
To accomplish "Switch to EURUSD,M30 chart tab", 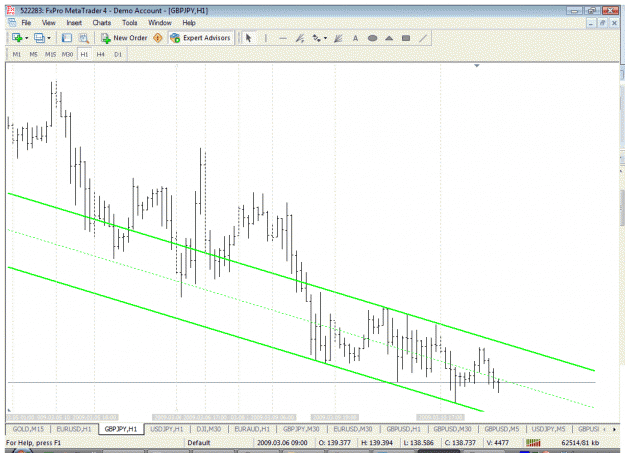I will tap(353, 429).
